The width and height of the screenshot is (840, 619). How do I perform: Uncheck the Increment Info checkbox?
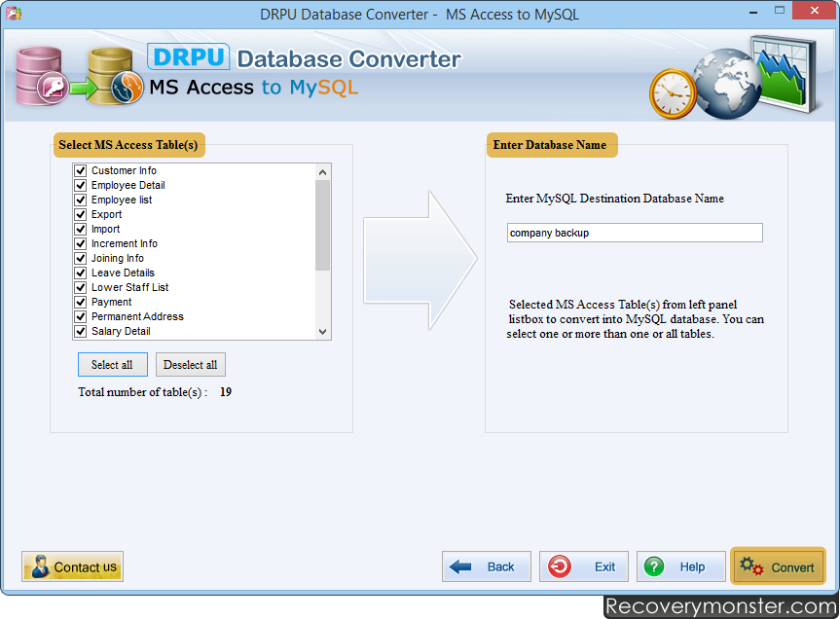point(81,243)
